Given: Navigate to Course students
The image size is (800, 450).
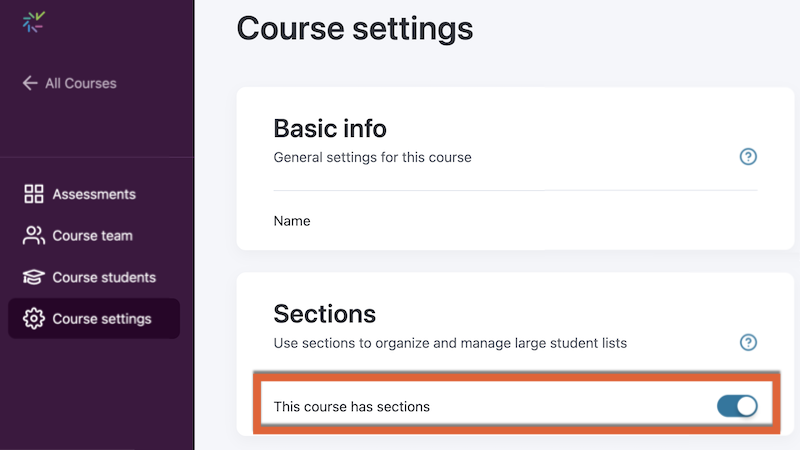Looking at the screenshot, I should [x=104, y=277].
